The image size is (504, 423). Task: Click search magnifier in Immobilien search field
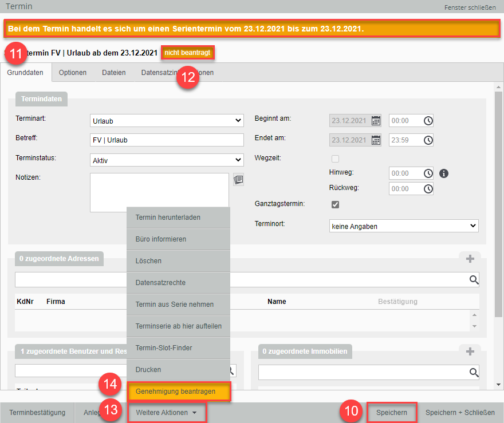tap(474, 373)
